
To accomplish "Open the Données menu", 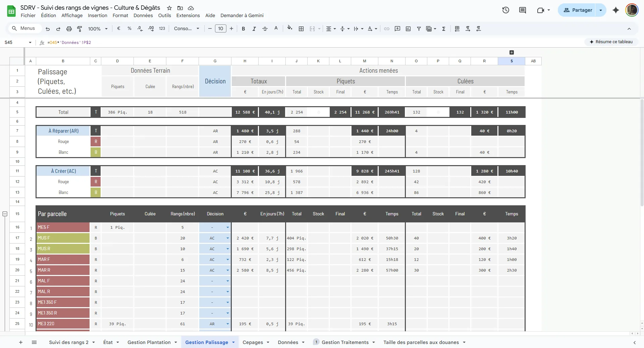I will 143,15.
